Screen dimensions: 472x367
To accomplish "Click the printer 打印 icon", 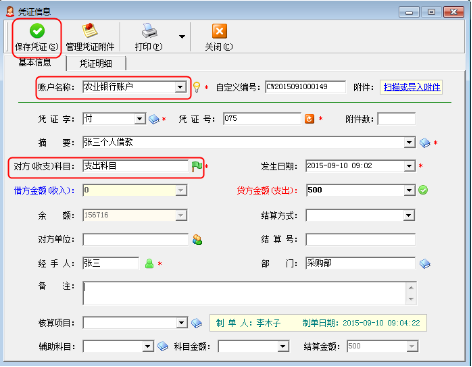I will pyautogui.click(x=149, y=31).
